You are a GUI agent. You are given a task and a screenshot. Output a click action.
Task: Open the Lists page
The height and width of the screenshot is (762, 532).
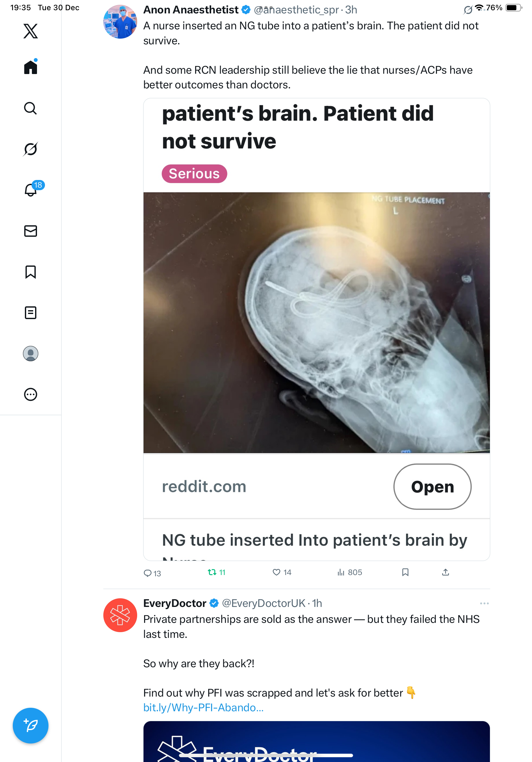31,313
